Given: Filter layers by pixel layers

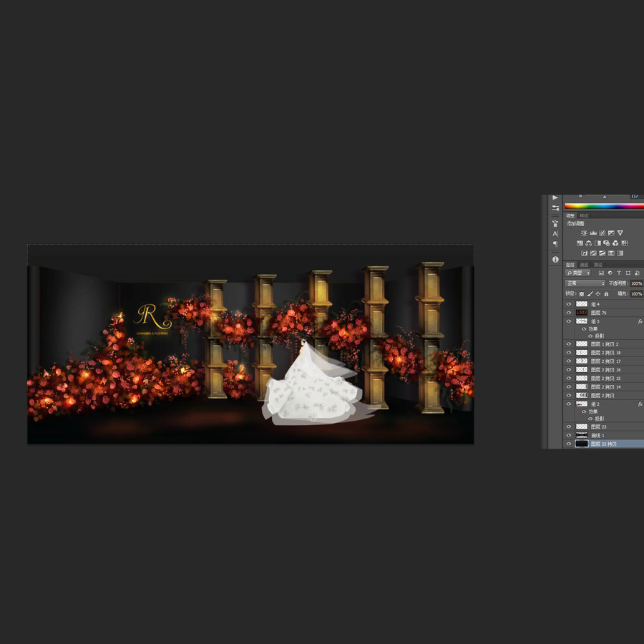Looking at the screenshot, I should pos(601,273).
